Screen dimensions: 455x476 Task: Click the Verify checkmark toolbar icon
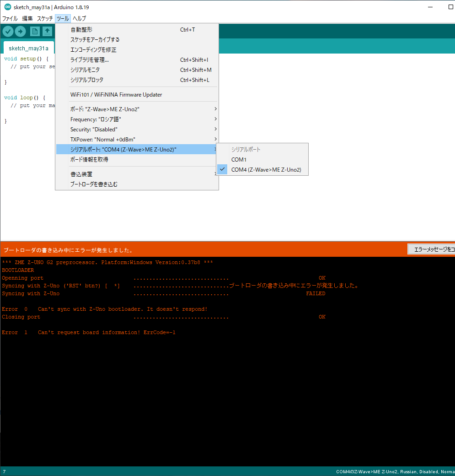click(8, 31)
